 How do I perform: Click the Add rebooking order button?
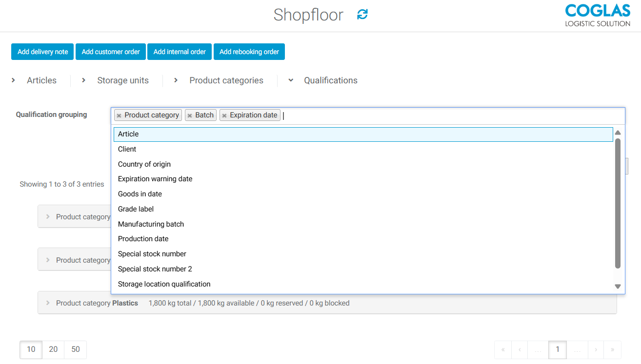click(249, 51)
